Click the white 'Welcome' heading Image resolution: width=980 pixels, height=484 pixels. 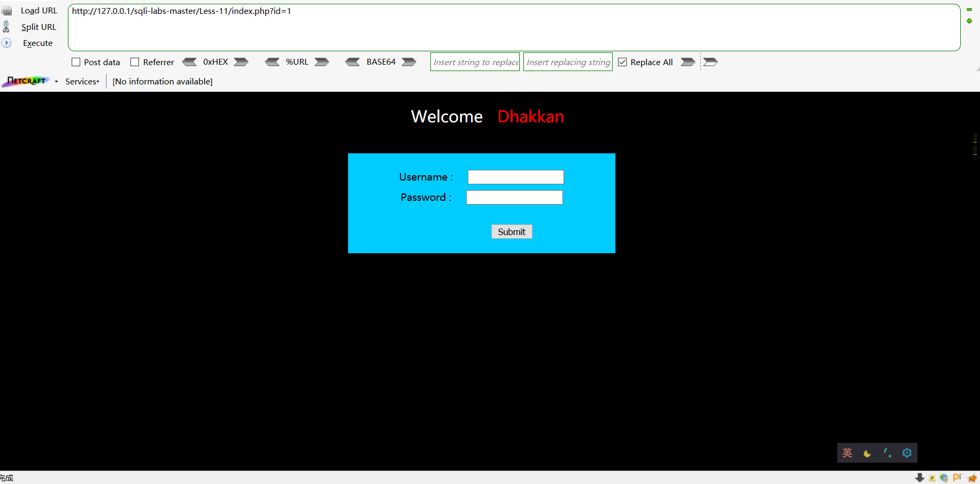(x=447, y=116)
